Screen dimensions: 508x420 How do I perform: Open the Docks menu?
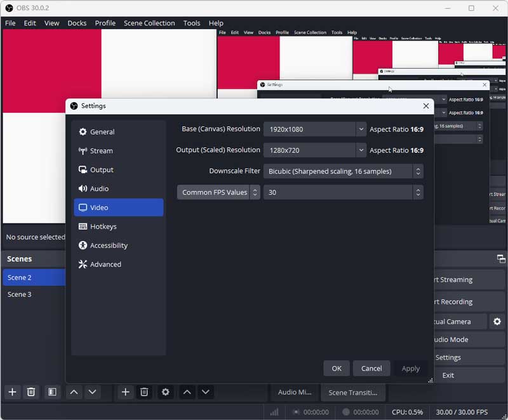[77, 23]
